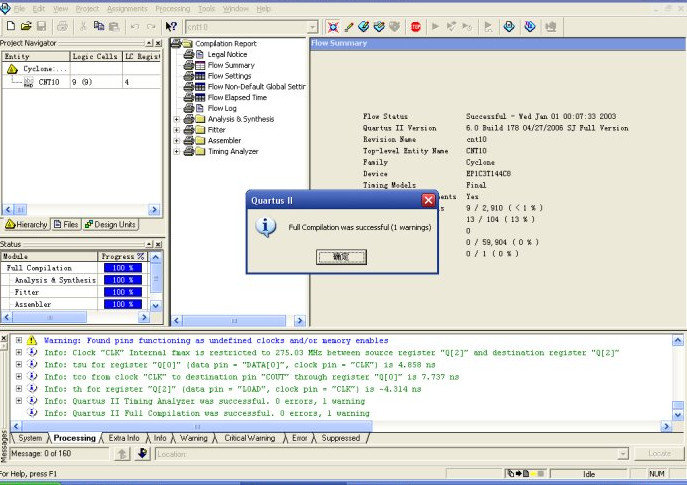Click the Save disk icon in toolbar
The image size is (687, 485).
click(41, 26)
